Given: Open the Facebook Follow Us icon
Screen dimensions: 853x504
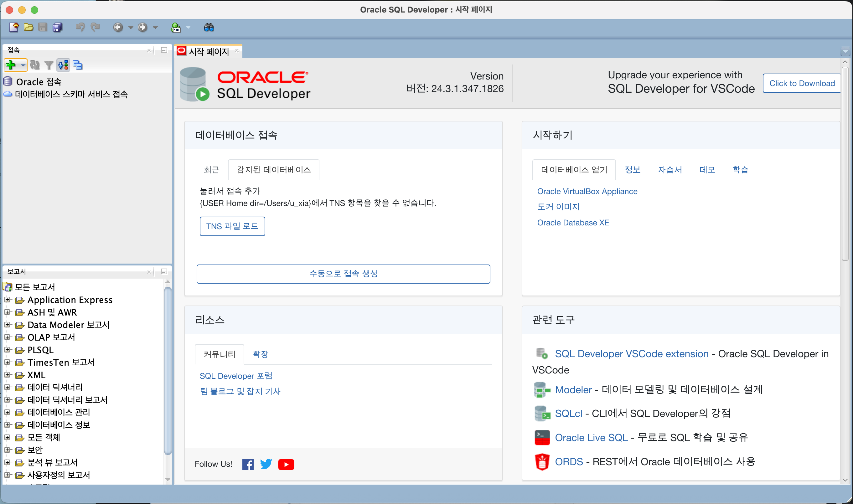Looking at the screenshot, I should (x=248, y=464).
